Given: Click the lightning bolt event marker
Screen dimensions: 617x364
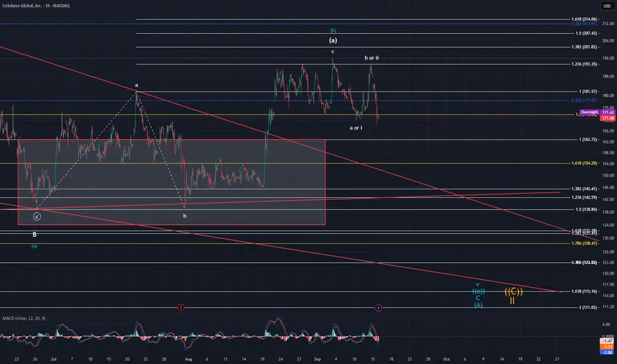Looking at the screenshot, I should [378, 308].
